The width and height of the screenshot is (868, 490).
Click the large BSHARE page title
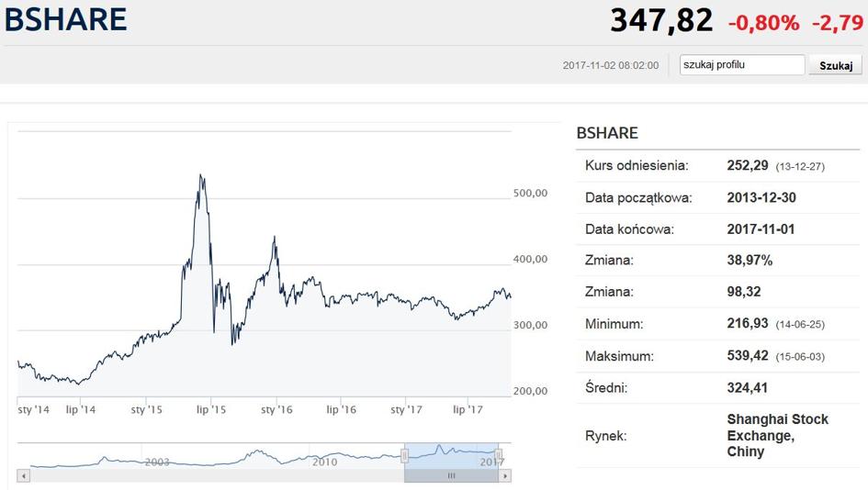coord(65,19)
